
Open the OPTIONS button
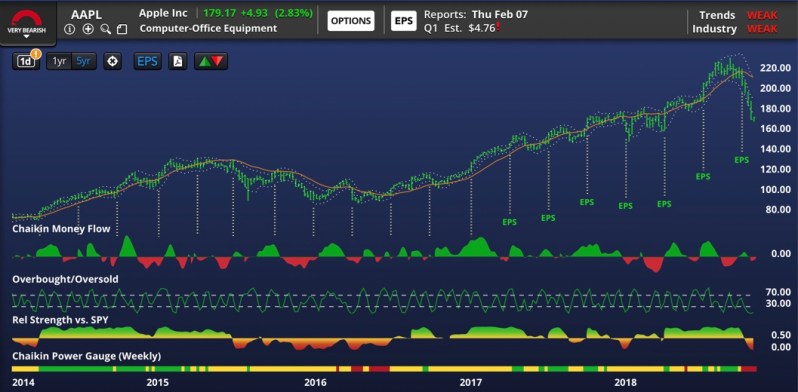[x=351, y=21]
